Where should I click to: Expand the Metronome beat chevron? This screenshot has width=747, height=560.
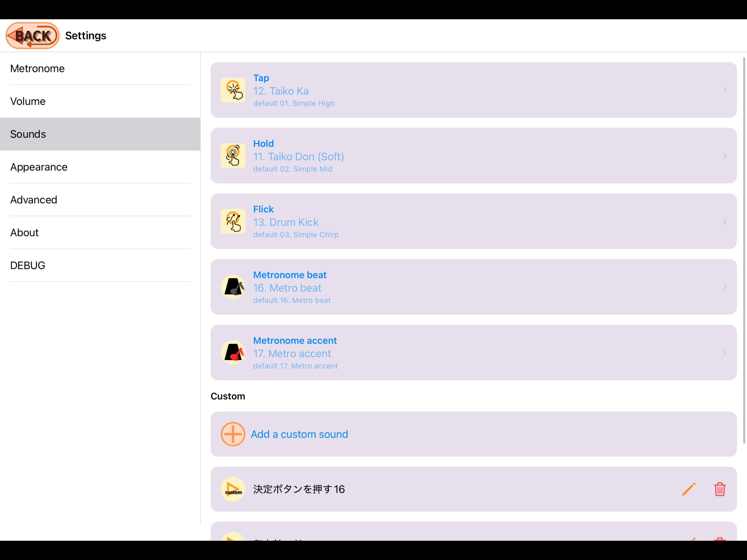(x=724, y=287)
